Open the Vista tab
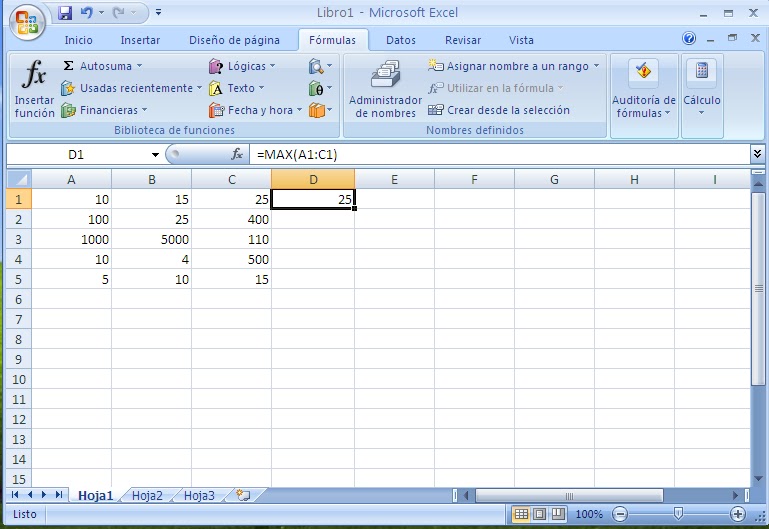This screenshot has height=529, width=769. coord(521,40)
